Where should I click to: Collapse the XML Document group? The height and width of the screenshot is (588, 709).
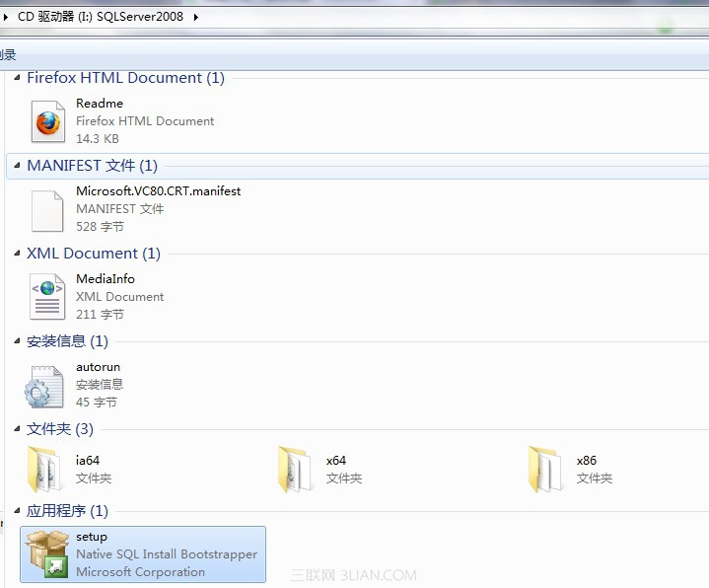pyautogui.click(x=17, y=254)
